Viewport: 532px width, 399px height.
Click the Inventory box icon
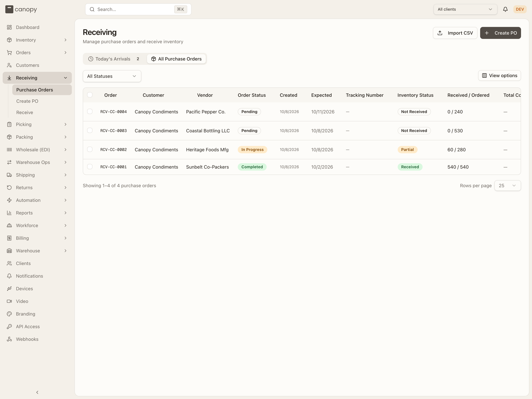[9, 40]
